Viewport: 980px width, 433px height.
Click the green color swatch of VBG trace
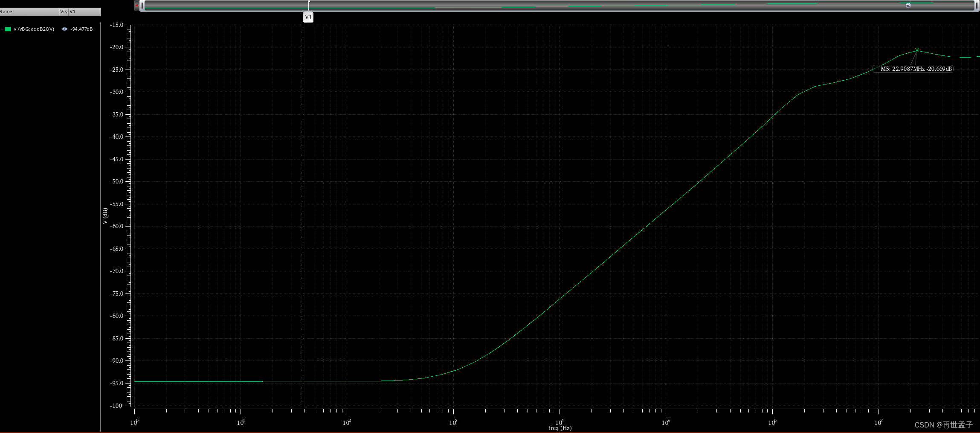tap(8, 29)
